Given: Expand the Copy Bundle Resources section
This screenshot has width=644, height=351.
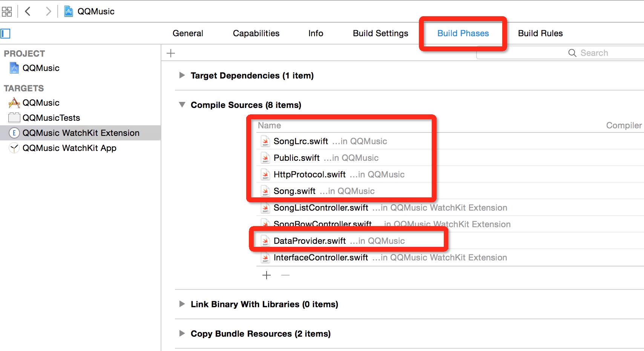Looking at the screenshot, I should [182, 333].
